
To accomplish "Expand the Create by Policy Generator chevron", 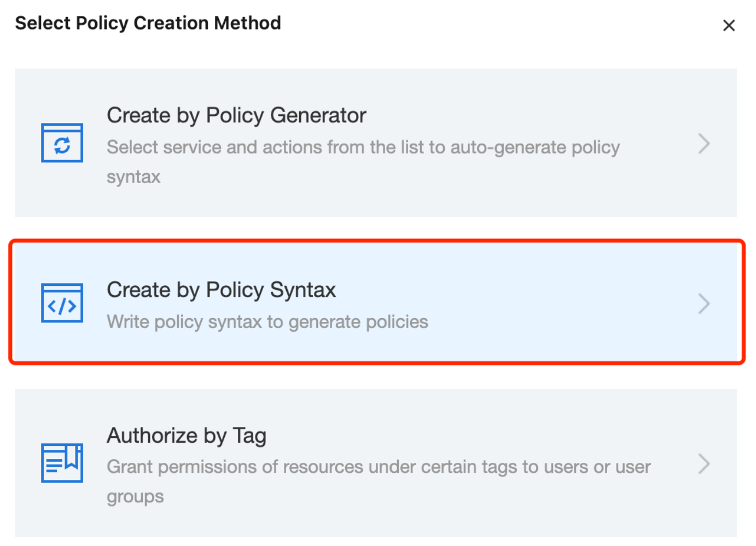I will pyautogui.click(x=704, y=144).
